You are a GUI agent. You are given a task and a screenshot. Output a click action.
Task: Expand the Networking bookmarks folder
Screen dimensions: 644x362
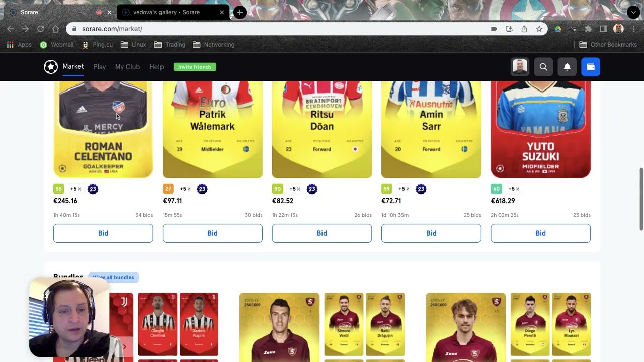pos(214,45)
